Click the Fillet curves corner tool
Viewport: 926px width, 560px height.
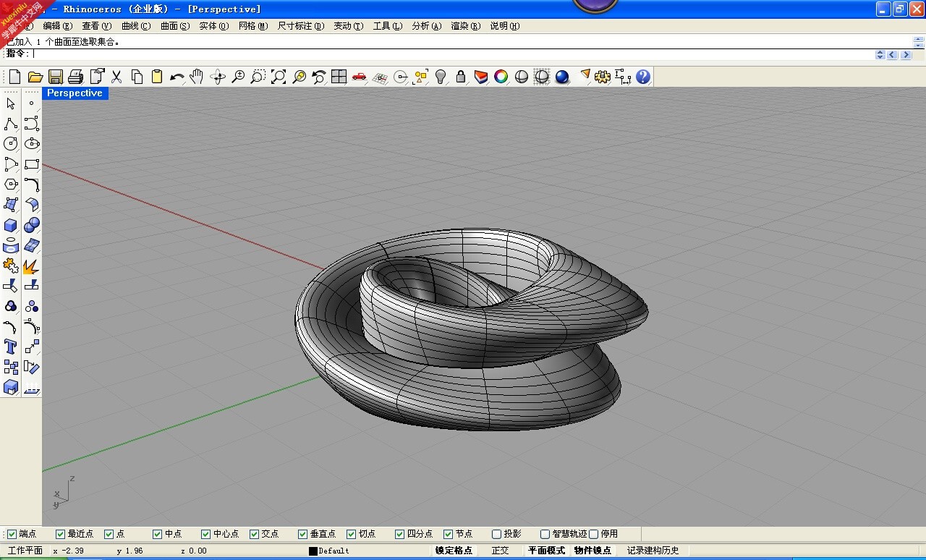(x=32, y=184)
